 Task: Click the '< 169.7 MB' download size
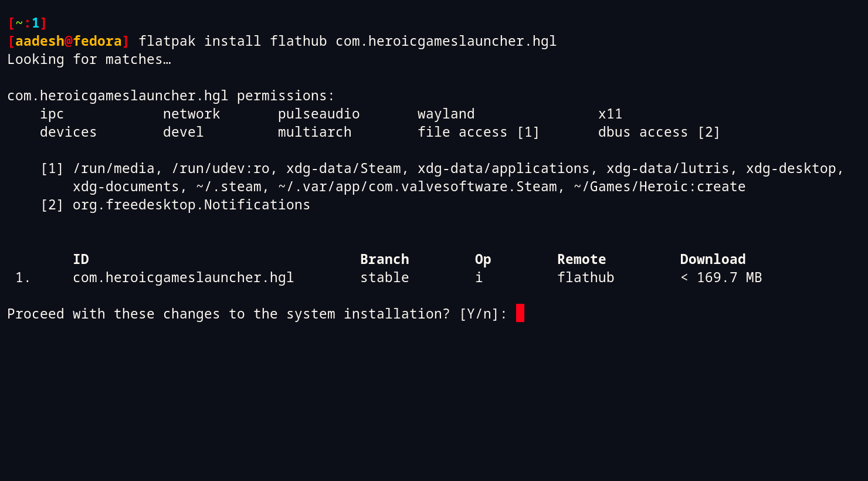[x=721, y=277]
